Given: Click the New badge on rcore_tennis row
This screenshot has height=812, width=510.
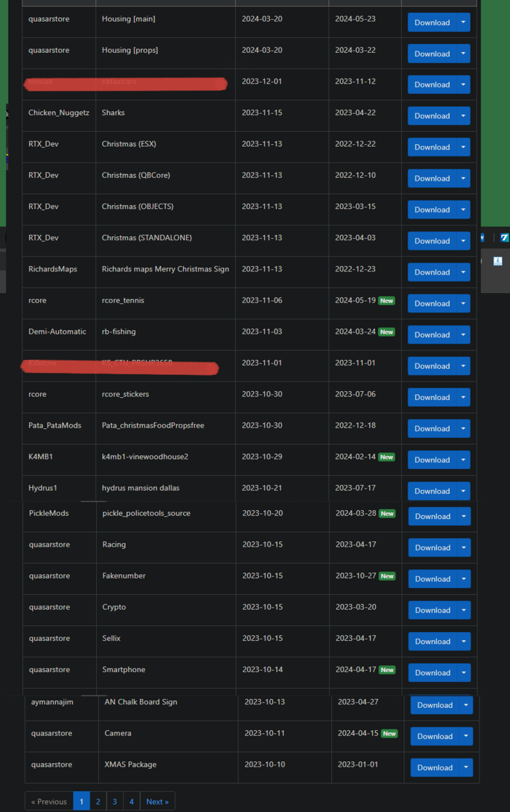Looking at the screenshot, I should [x=386, y=300].
